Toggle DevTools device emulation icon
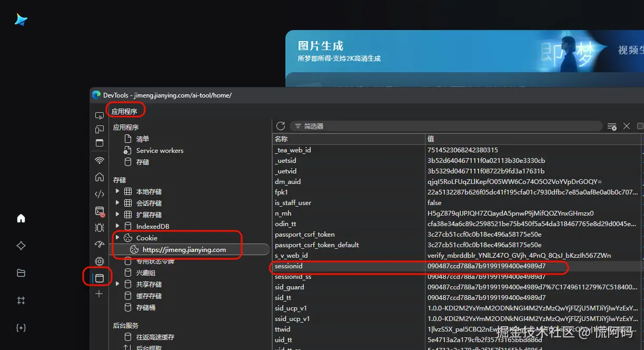644x350 pixels. coord(100,129)
